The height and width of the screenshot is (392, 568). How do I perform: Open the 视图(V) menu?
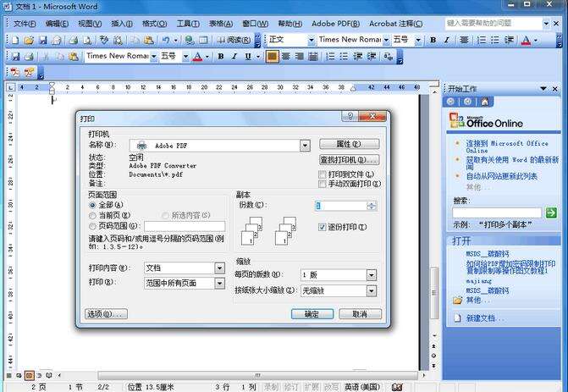click(90, 24)
